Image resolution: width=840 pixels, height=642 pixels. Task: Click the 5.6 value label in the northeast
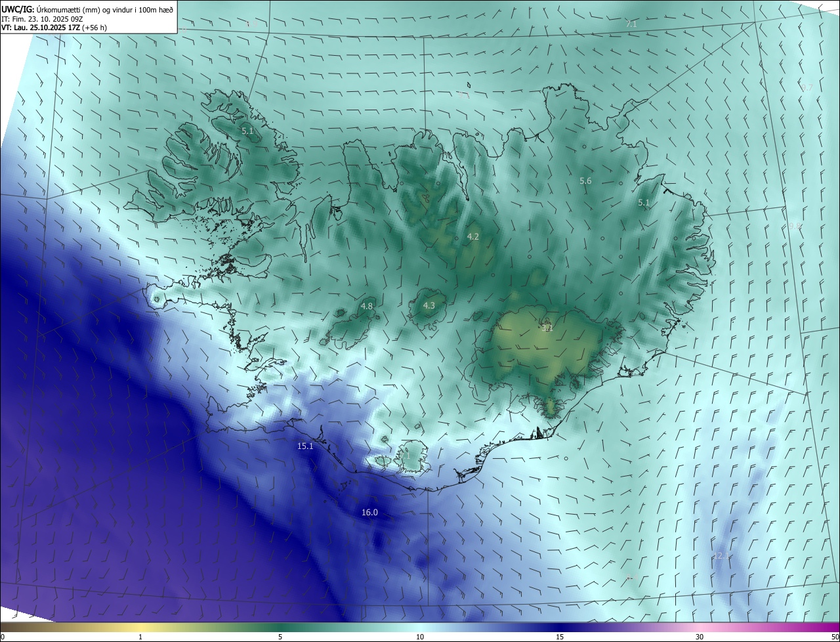[585, 181]
